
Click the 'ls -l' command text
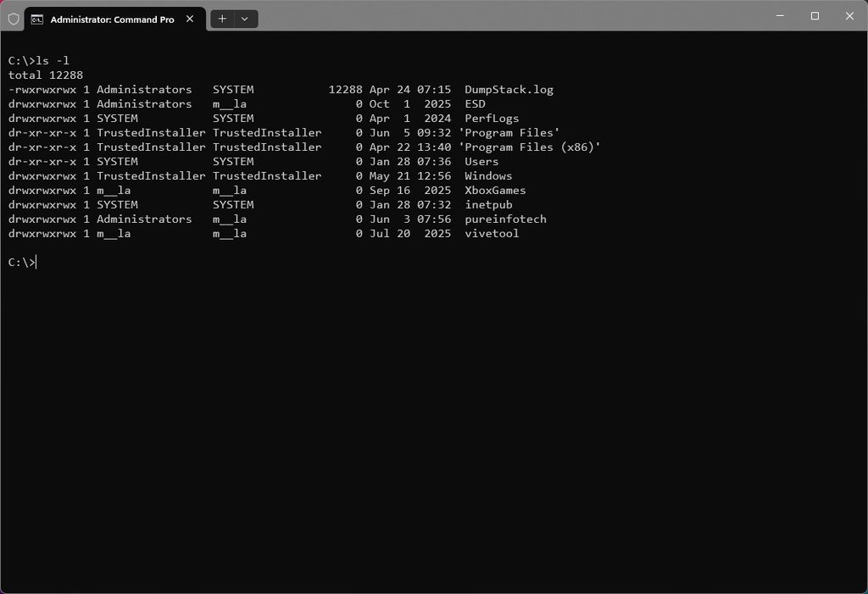[x=53, y=61]
